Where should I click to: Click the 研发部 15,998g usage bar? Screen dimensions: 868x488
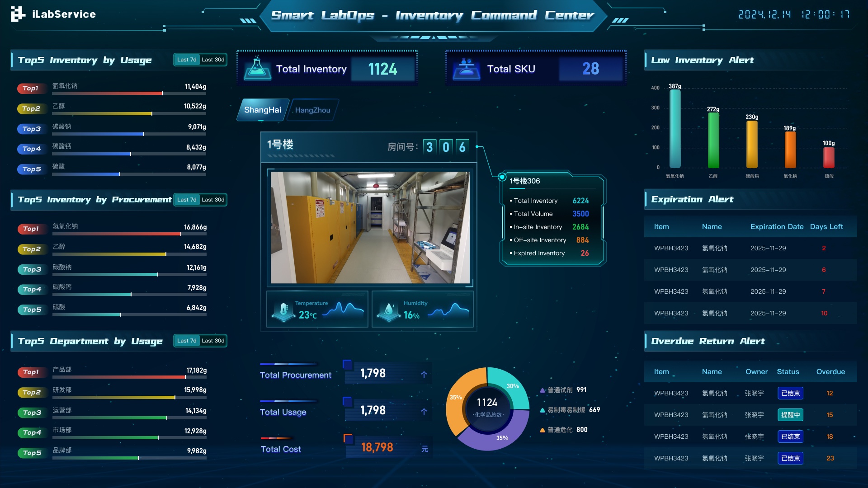pos(129,398)
